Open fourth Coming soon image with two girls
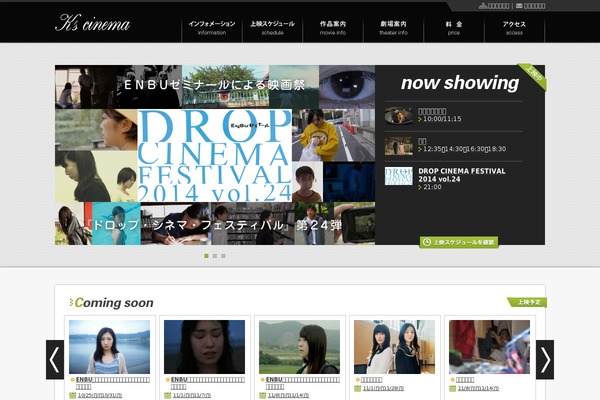 click(x=395, y=347)
